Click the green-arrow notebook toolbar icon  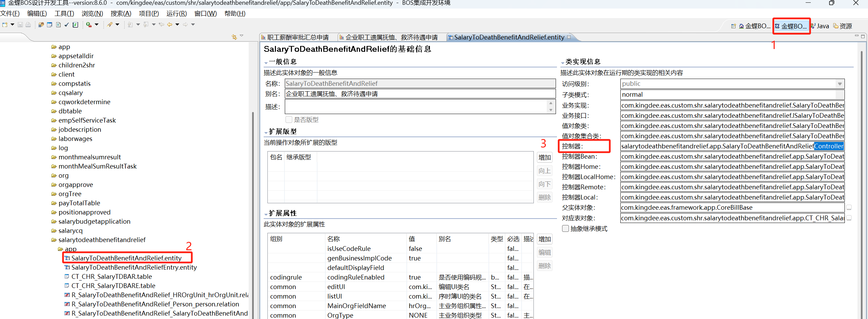[75, 25]
